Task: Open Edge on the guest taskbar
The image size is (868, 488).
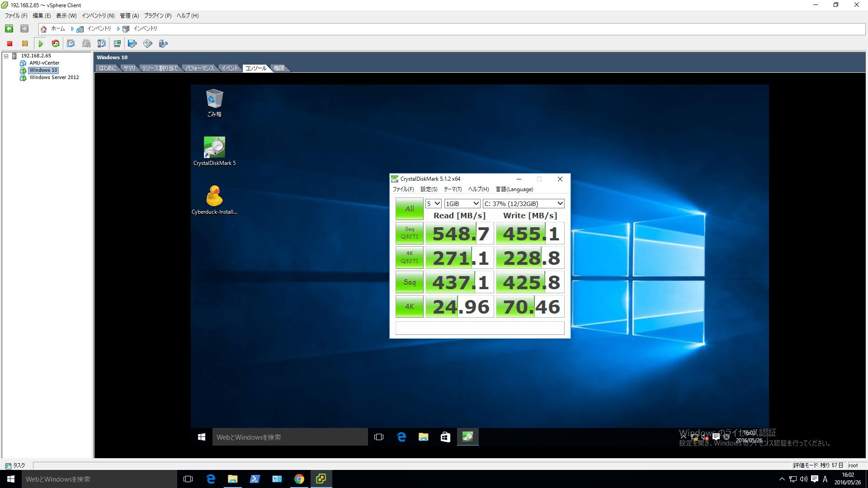Action: [x=401, y=437]
